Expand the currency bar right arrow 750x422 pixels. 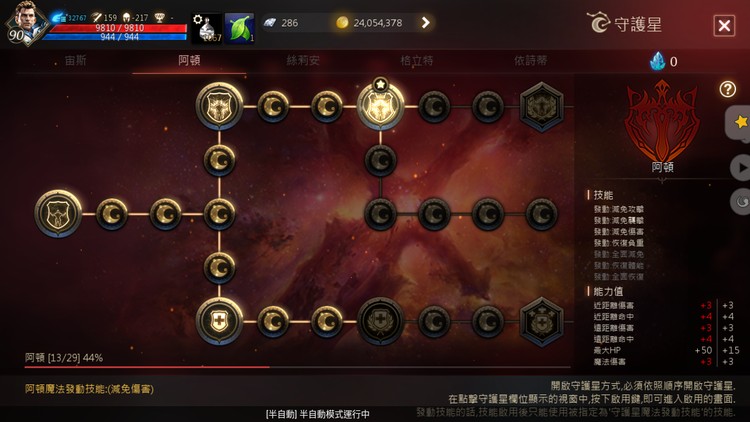[425, 22]
